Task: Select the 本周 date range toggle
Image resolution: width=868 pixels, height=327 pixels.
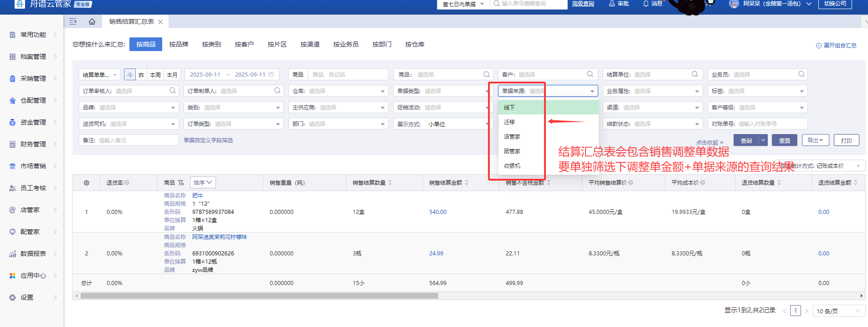Action: pyautogui.click(x=155, y=75)
